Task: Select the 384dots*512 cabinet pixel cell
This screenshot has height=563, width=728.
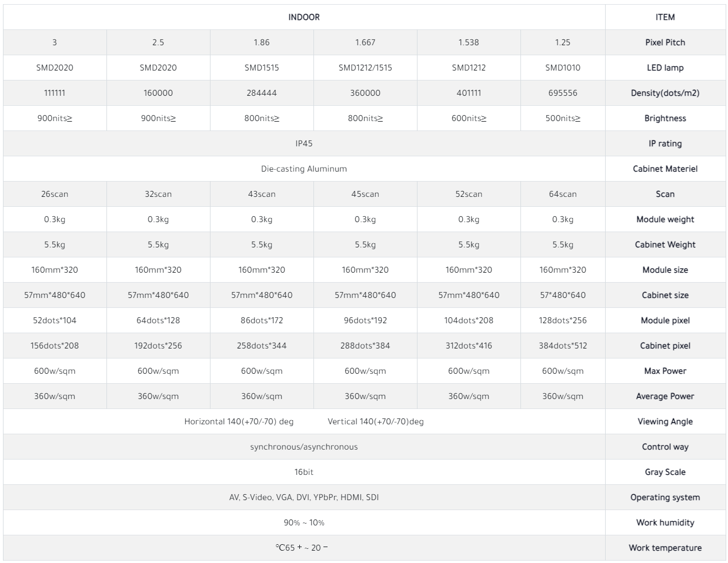Action: (x=563, y=346)
